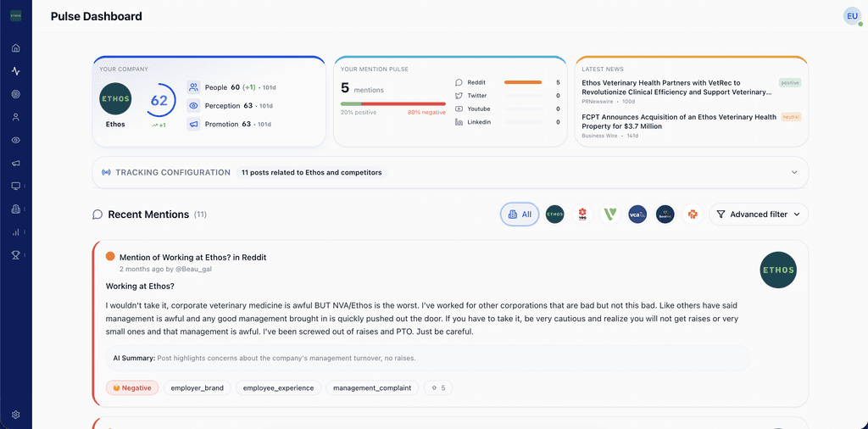Filter mentions by the green V logo
The height and width of the screenshot is (429, 868).
(610, 214)
